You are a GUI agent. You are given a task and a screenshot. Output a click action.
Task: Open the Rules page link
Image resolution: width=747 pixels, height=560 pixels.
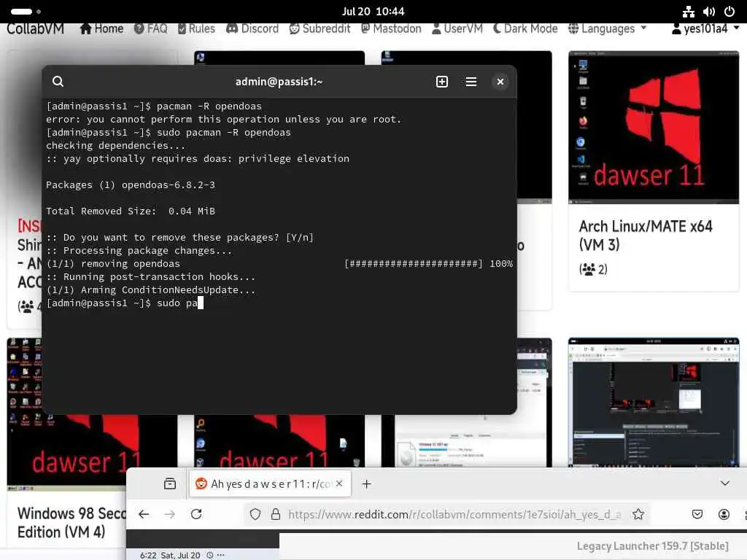coord(196,28)
